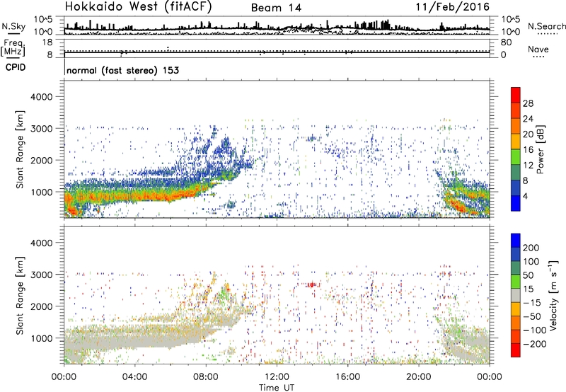Click the "Power [dB]" colorbar title

(540, 149)
